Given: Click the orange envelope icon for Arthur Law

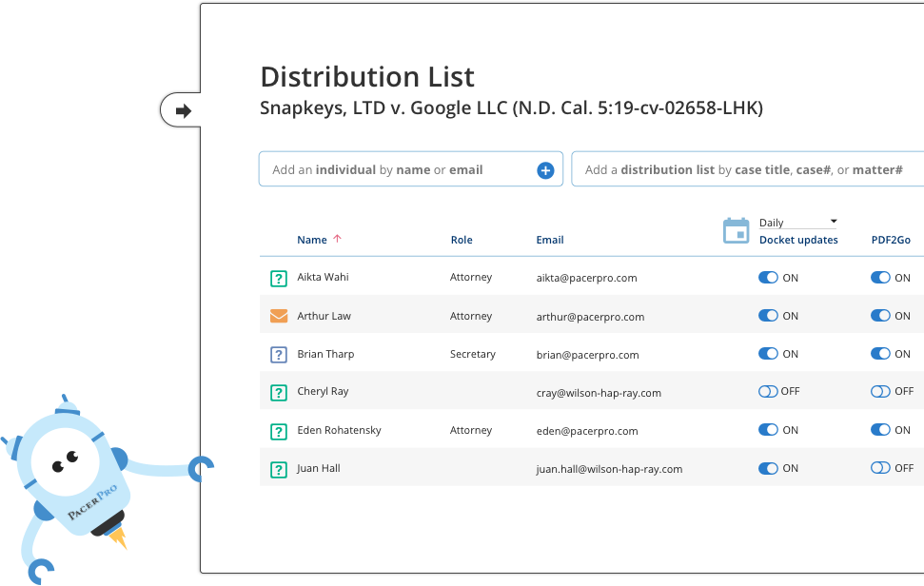Looking at the screenshot, I should [279, 316].
